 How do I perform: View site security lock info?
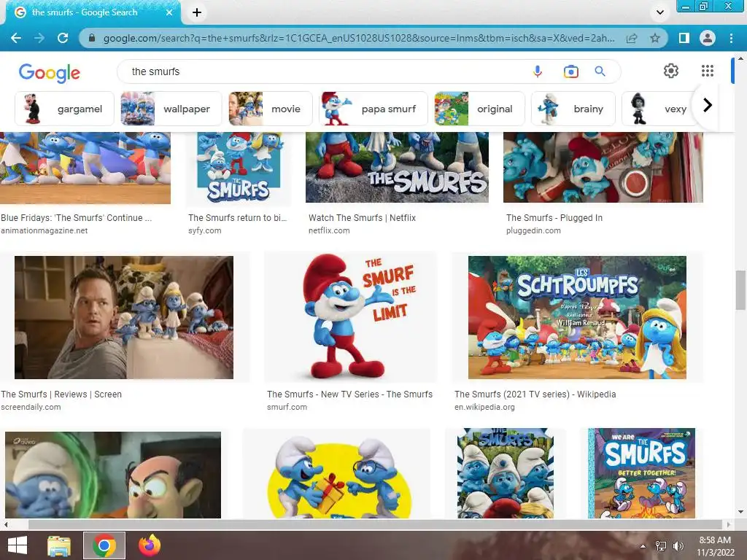92,38
